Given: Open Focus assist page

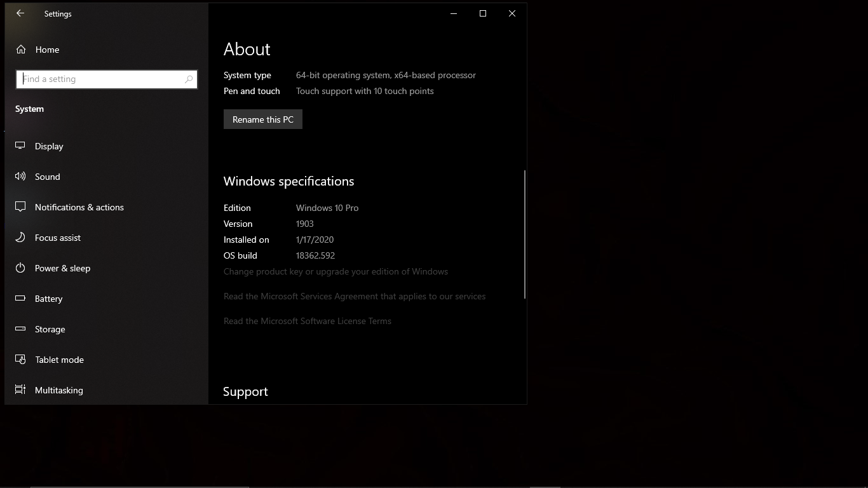Looking at the screenshot, I should point(106,238).
